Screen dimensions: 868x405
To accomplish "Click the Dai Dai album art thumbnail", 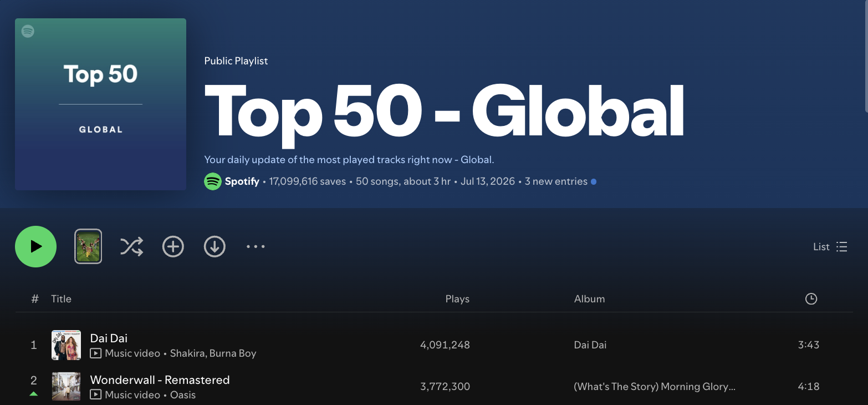I will click(66, 345).
